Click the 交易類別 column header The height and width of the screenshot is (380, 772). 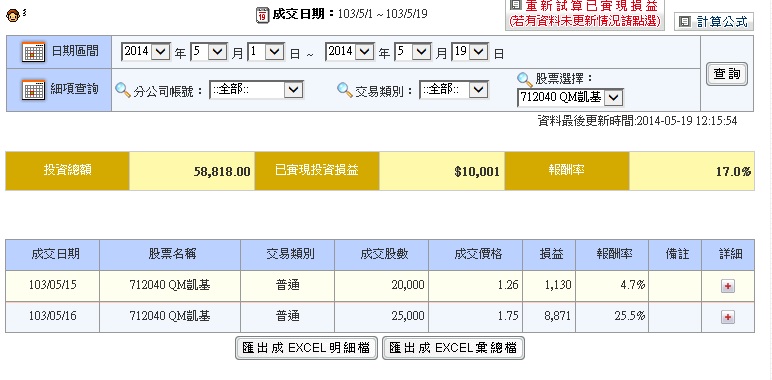tap(288, 254)
